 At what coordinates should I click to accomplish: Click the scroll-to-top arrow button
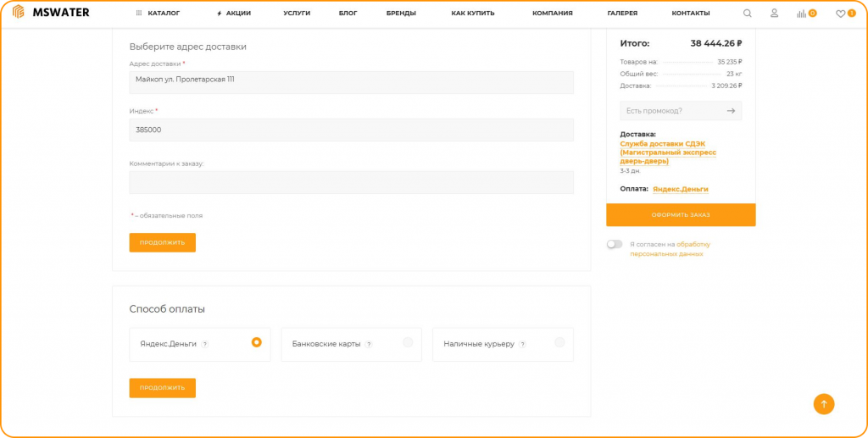824,404
